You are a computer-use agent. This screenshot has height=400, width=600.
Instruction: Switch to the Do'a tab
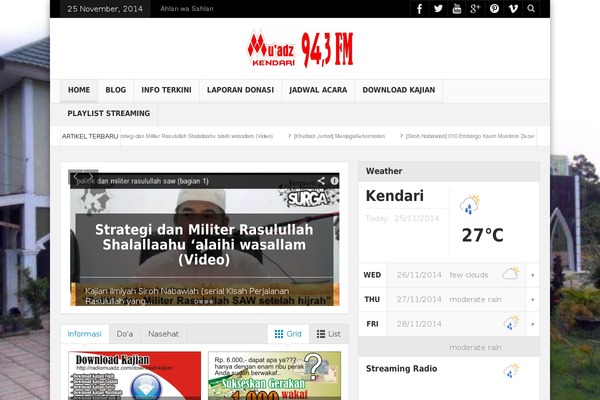point(125,334)
